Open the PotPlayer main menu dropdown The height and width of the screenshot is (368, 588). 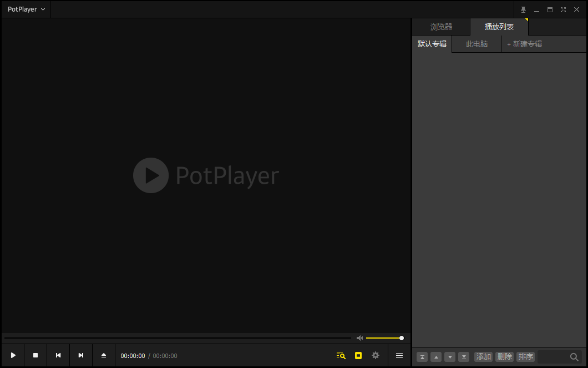click(x=25, y=9)
